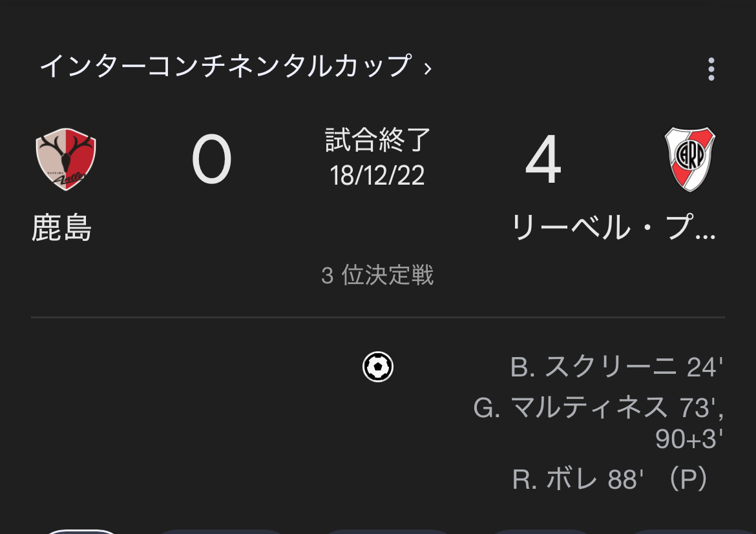Open the インターコンチネンタルカップ competition link

click(226, 67)
